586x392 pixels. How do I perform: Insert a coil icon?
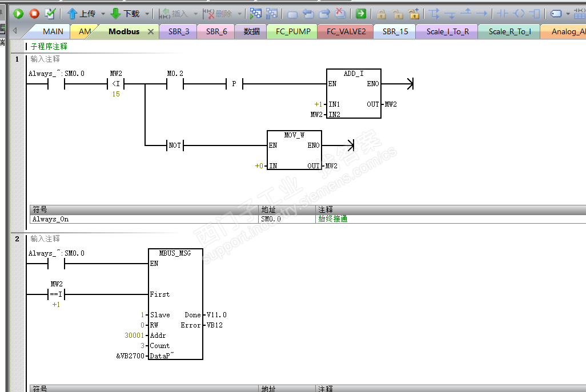pos(519,14)
